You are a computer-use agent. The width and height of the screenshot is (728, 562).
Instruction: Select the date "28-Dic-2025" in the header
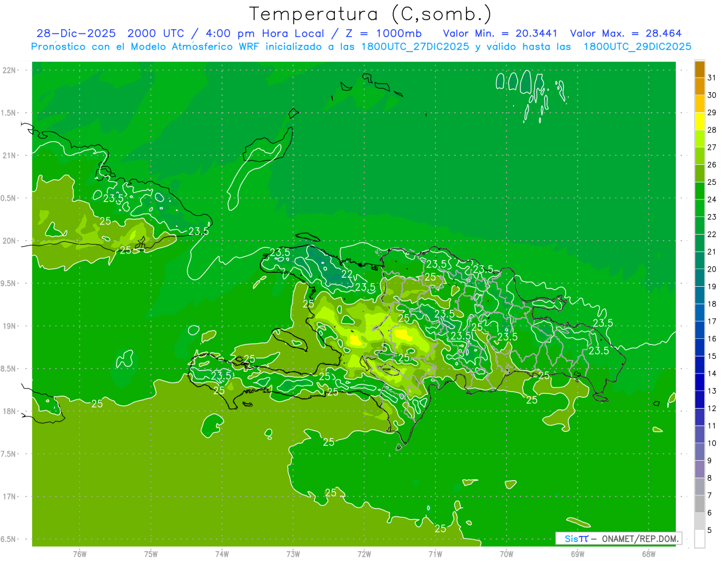pyautogui.click(x=76, y=33)
